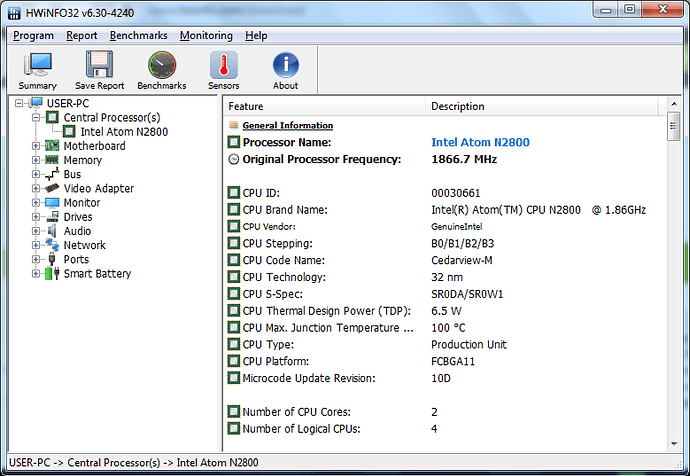
Task: Expand the Smart Battery node
Action: (x=36, y=274)
